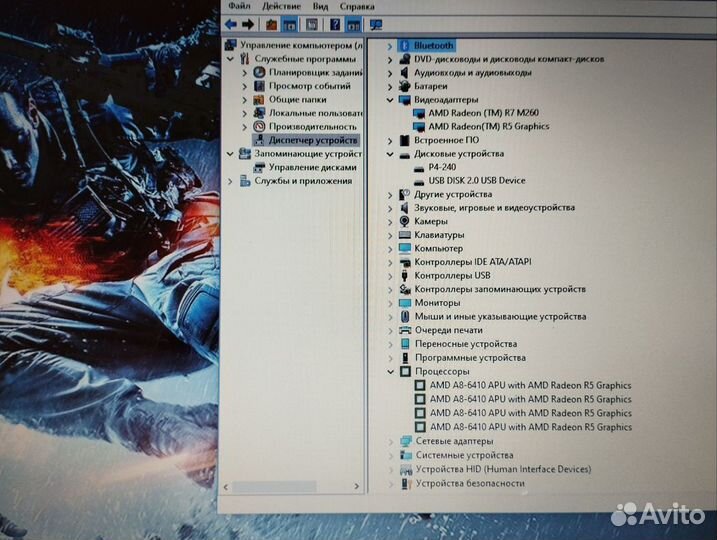Collapse the Процессоры category
717x540 pixels.
coord(391,372)
